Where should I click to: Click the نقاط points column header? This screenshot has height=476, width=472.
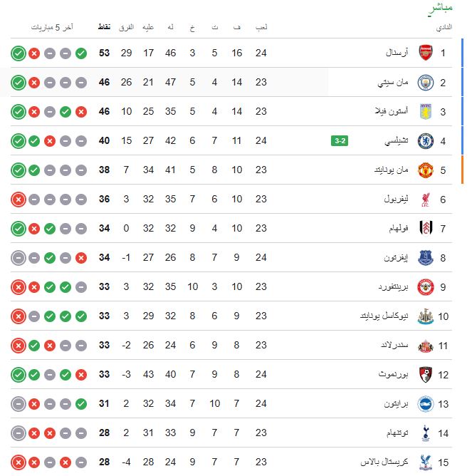point(103,27)
